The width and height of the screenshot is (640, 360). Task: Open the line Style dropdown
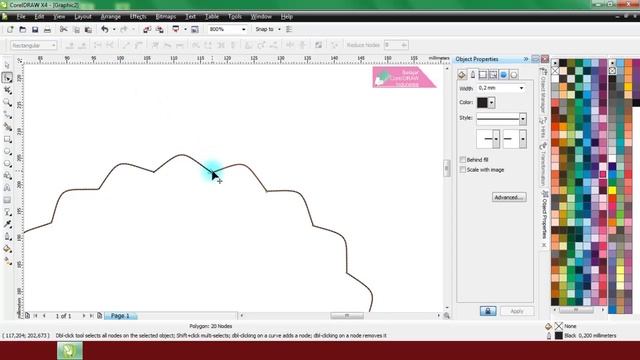(523, 119)
